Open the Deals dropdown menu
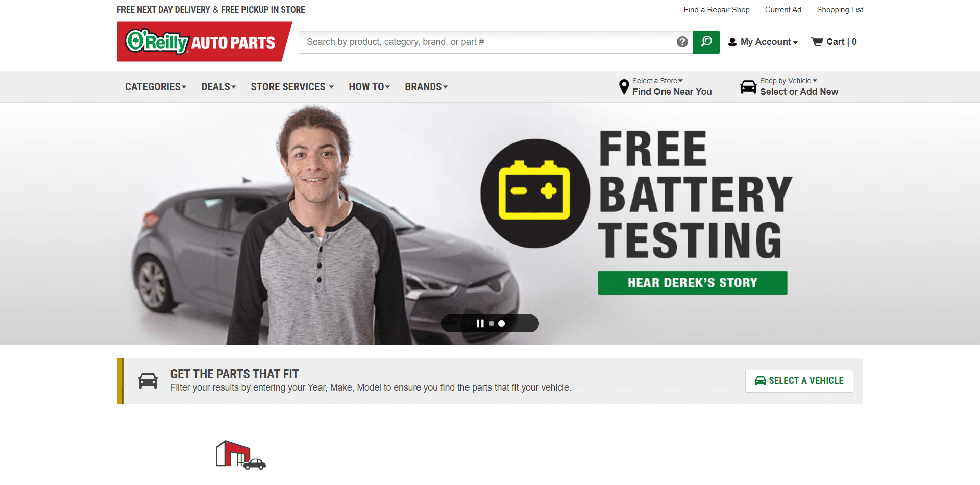 [218, 87]
